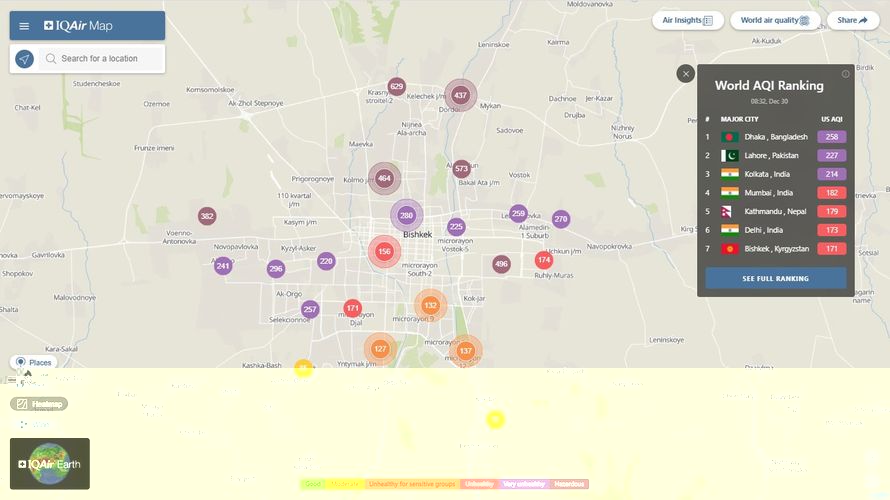
Task: Click the orange 132 AQI marker
Action: pyautogui.click(x=430, y=305)
